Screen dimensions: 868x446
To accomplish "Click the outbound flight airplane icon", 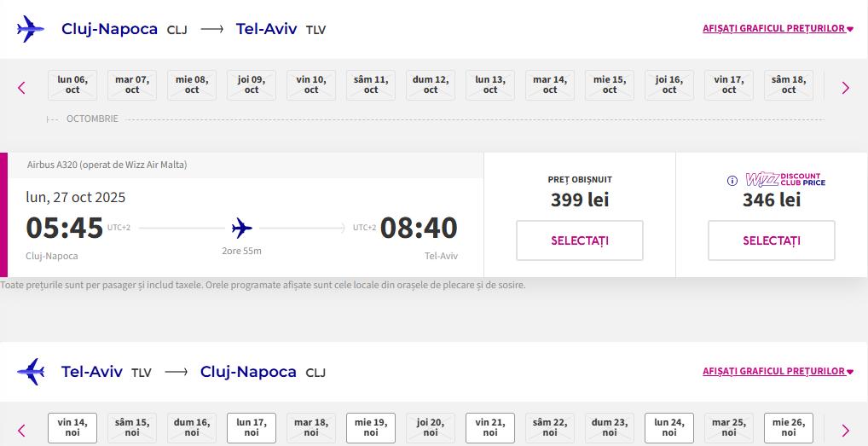I will (30, 29).
